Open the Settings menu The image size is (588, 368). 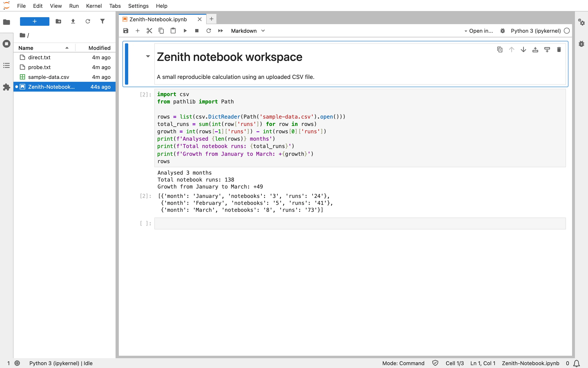138,6
